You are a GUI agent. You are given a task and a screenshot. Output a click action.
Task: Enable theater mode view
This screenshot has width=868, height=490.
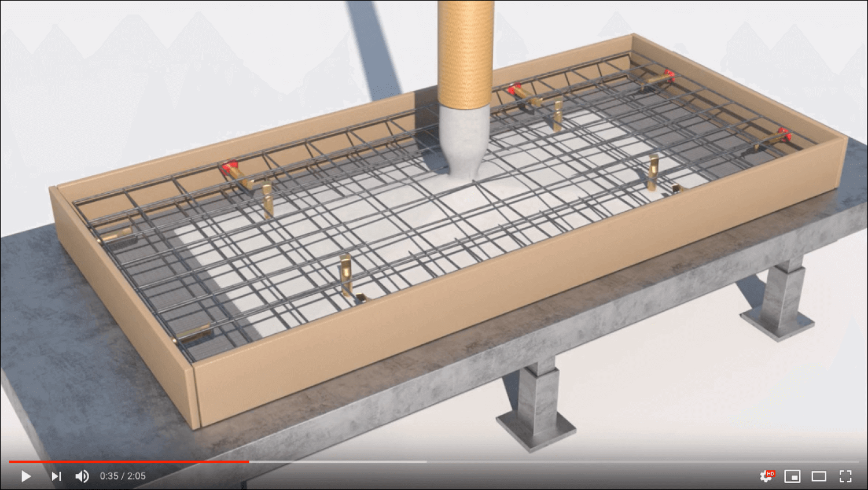[819, 476]
